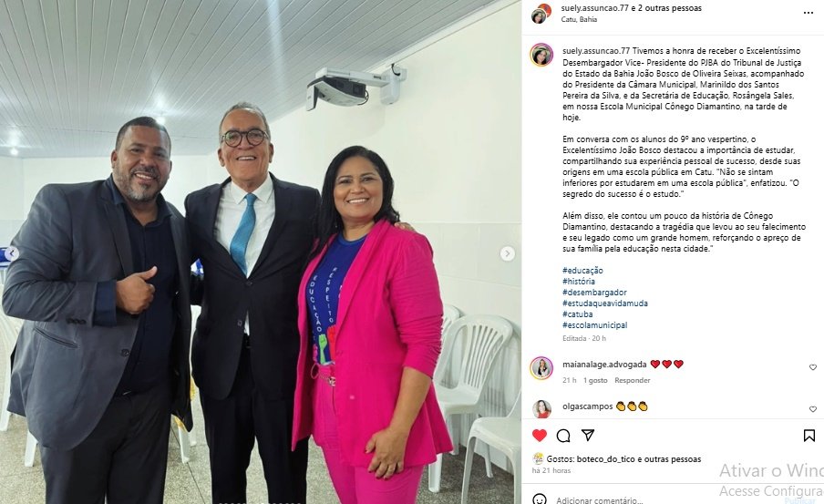Go to next photo with right arrow
Viewport: 824px width, 504px height.
[507, 254]
